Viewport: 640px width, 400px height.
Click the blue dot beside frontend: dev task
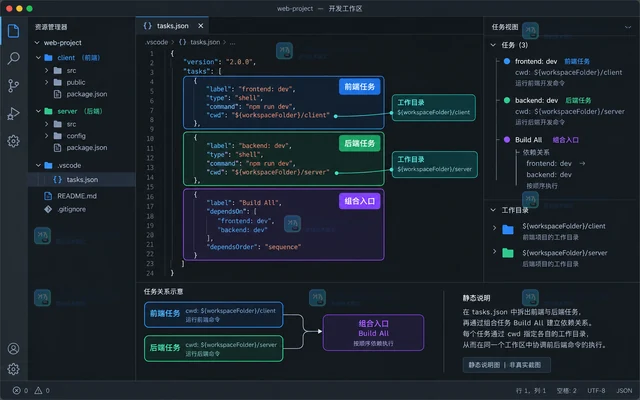[507, 61]
